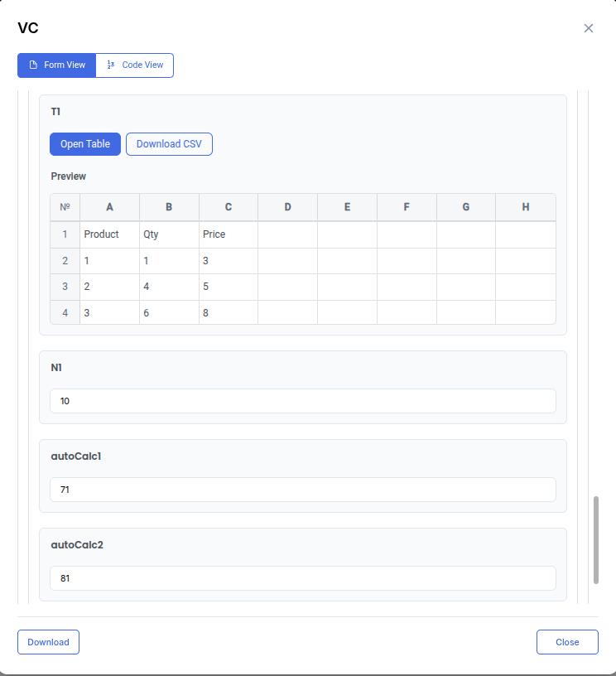Click the Download button at bottom
This screenshot has width=616, height=676.
pyautogui.click(x=48, y=642)
